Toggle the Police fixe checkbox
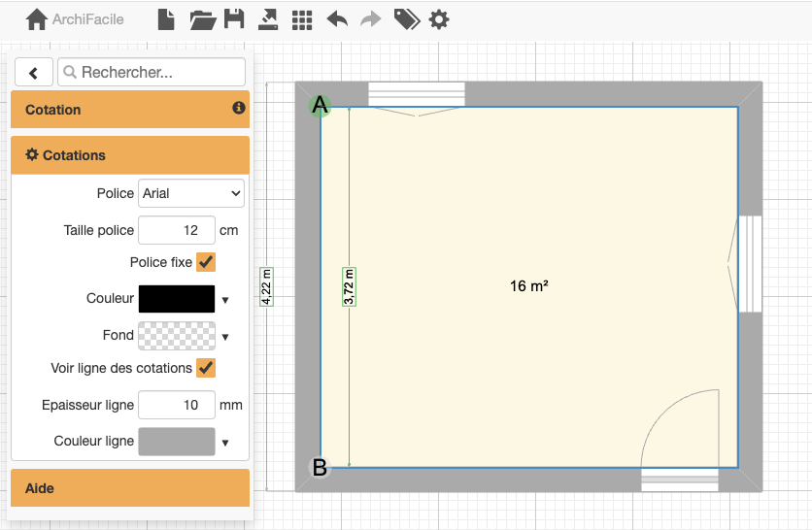Image resolution: width=812 pixels, height=530 pixels. (x=206, y=262)
